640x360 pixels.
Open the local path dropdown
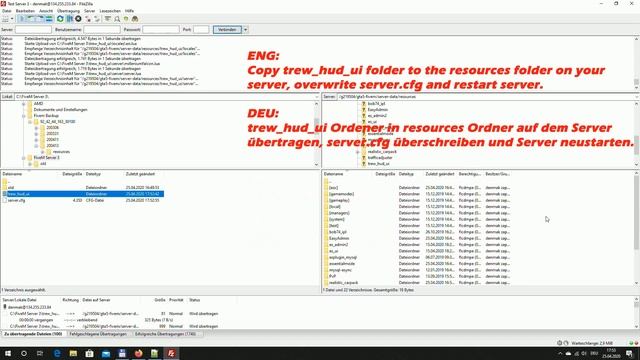317,97
